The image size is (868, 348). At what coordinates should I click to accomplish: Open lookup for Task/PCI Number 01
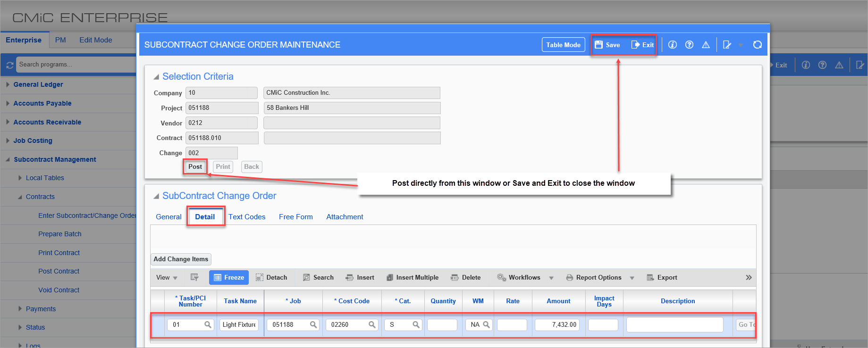pos(208,324)
